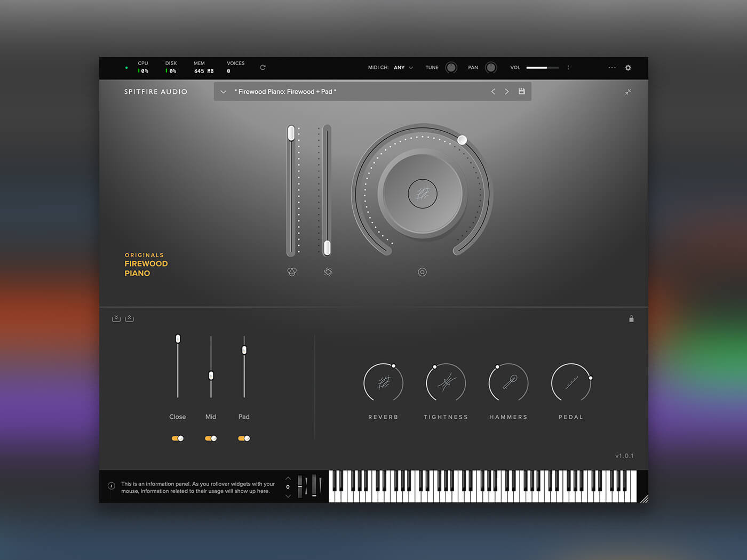Screen dimensions: 747x560
Task: Open the three-dots more options menu
Action: (612, 68)
